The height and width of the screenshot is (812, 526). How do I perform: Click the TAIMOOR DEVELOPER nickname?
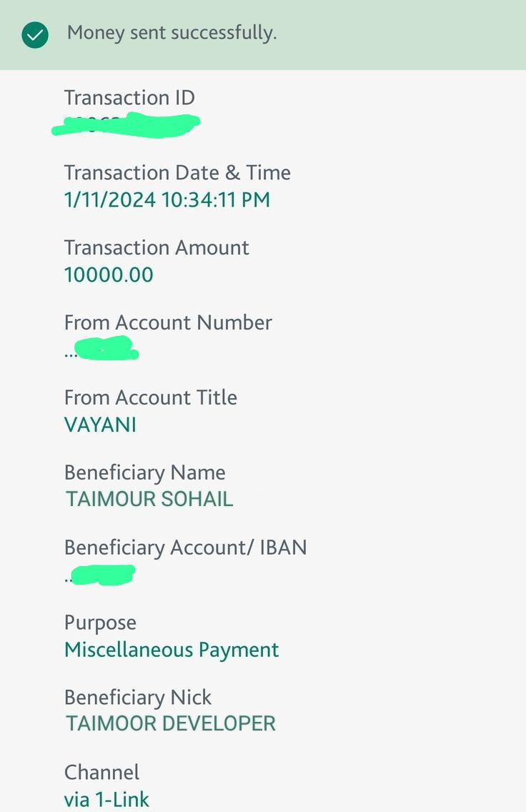[x=171, y=723]
